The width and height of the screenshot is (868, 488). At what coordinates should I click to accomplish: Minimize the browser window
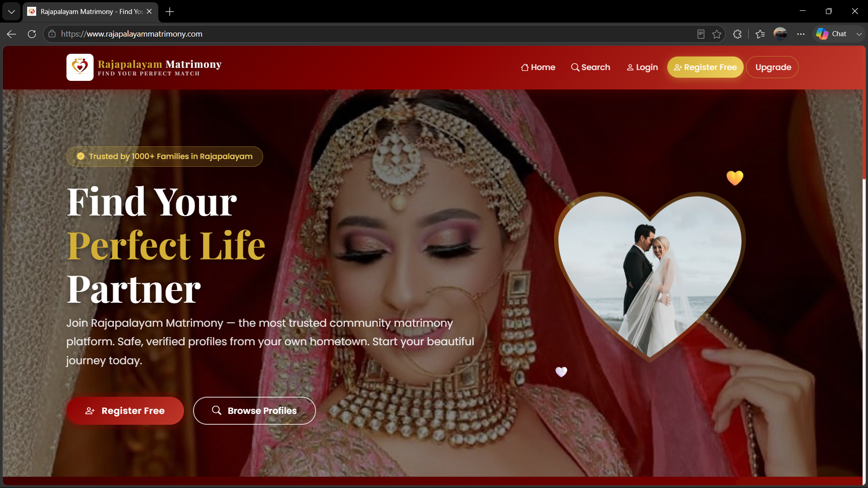[x=802, y=11]
